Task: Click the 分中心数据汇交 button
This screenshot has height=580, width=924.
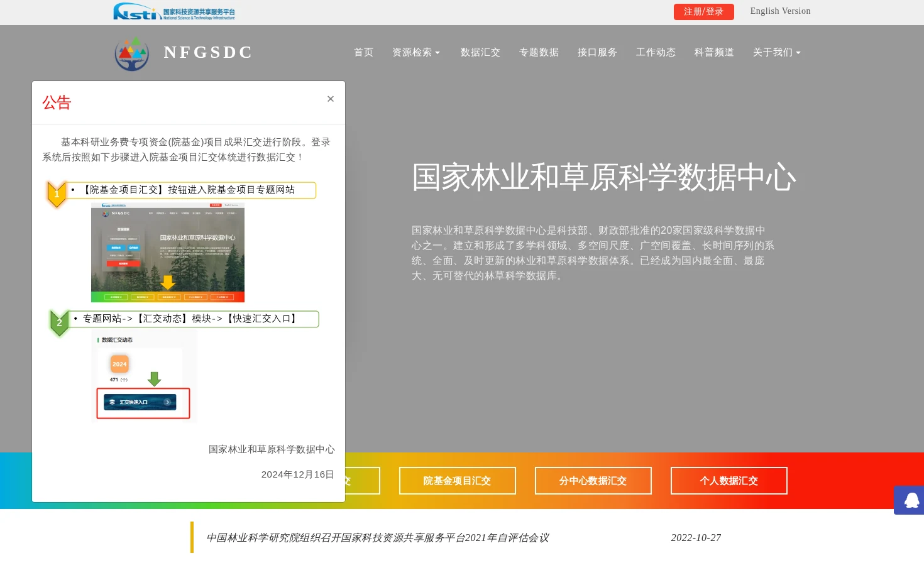Action: point(593,481)
